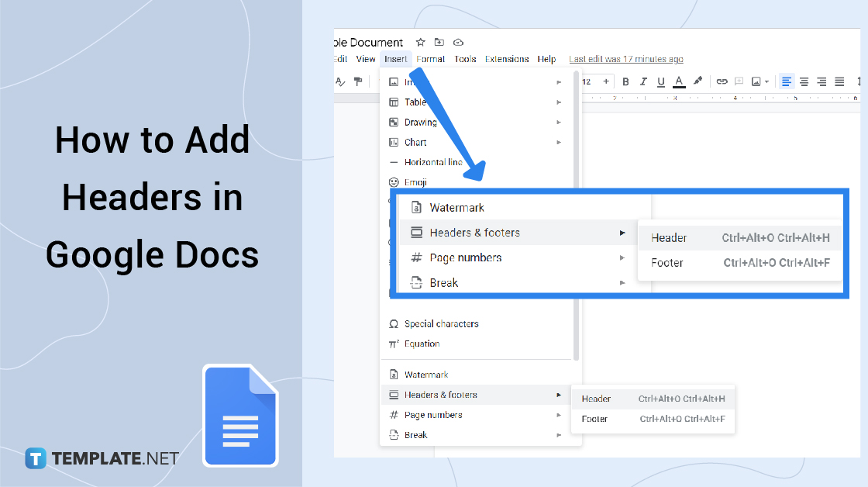Toggle underline formatting
This screenshot has width=868, height=487.
661,82
